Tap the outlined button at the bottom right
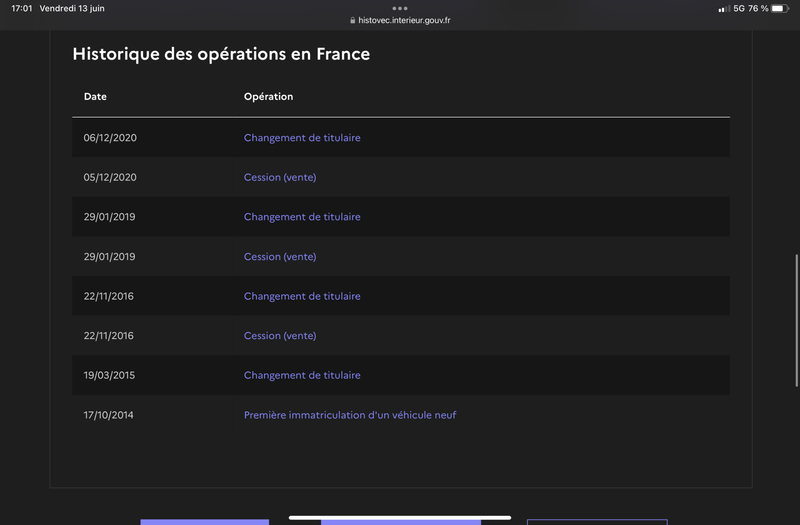Viewport: 800px width, 525px height. [x=597, y=522]
